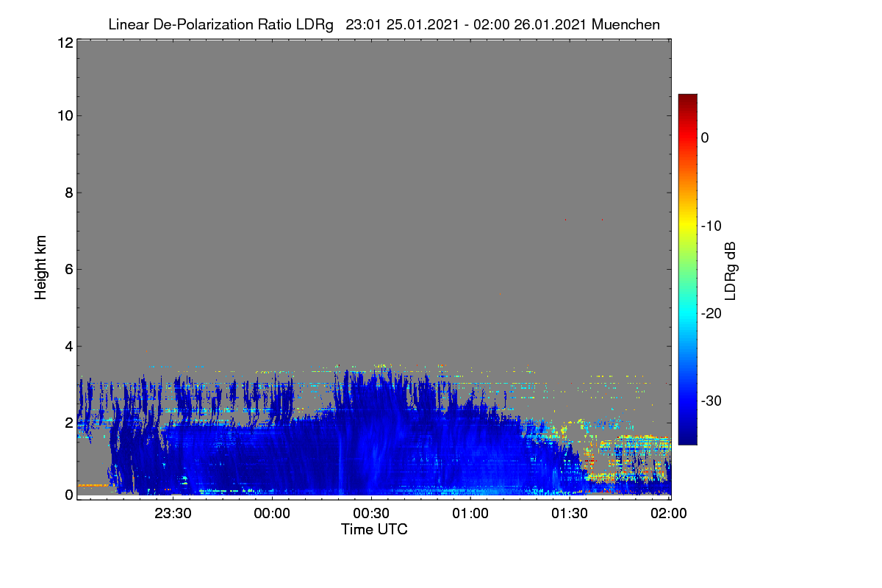Click the '10' height tick label

pos(65,115)
